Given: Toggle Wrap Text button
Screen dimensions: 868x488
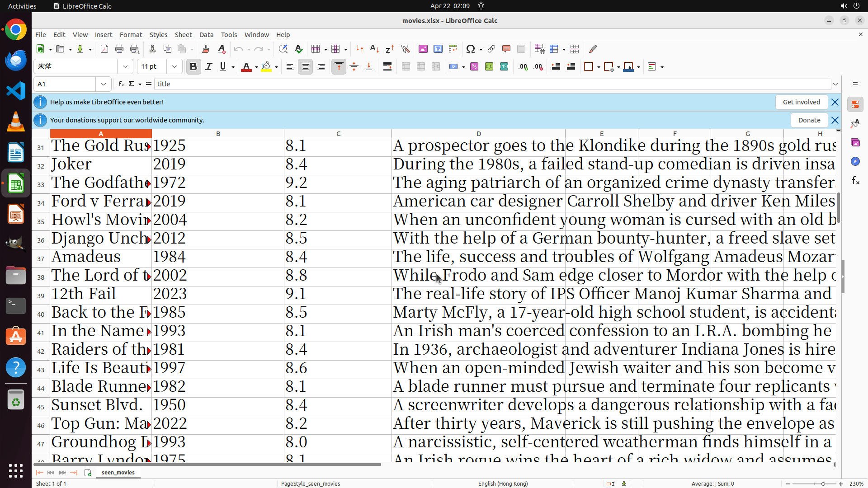Looking at the screenshot, I should pos(387,67).
